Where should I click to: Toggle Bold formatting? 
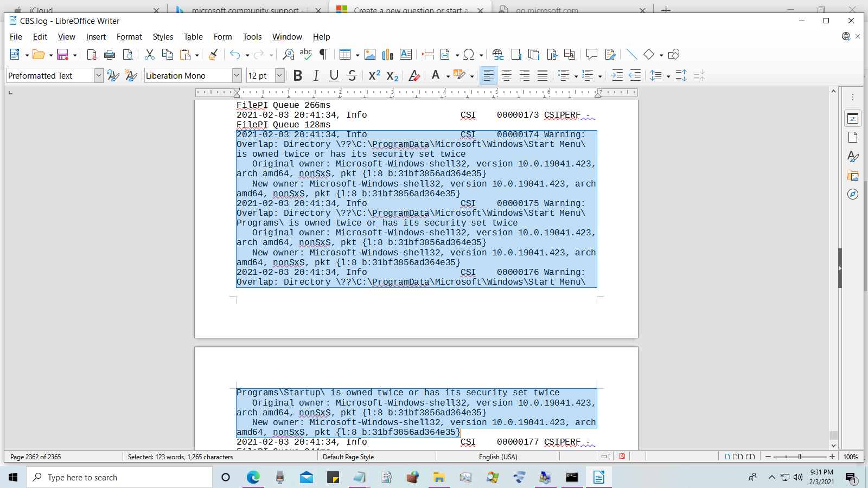(x=298, y=76)
